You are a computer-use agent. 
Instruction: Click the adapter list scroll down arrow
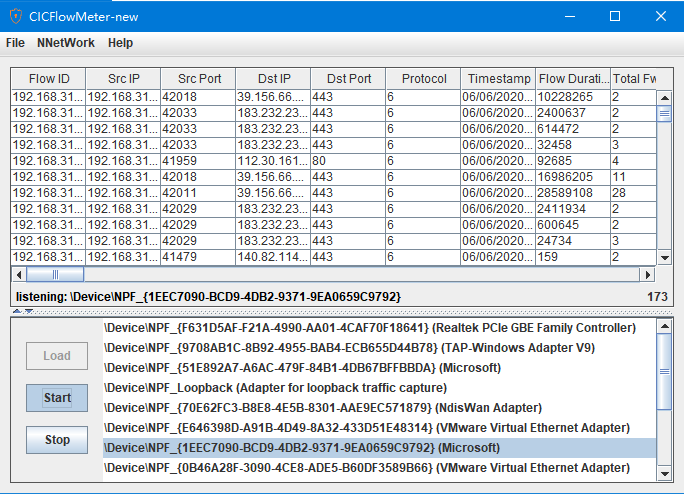click(x=664, y=473)
